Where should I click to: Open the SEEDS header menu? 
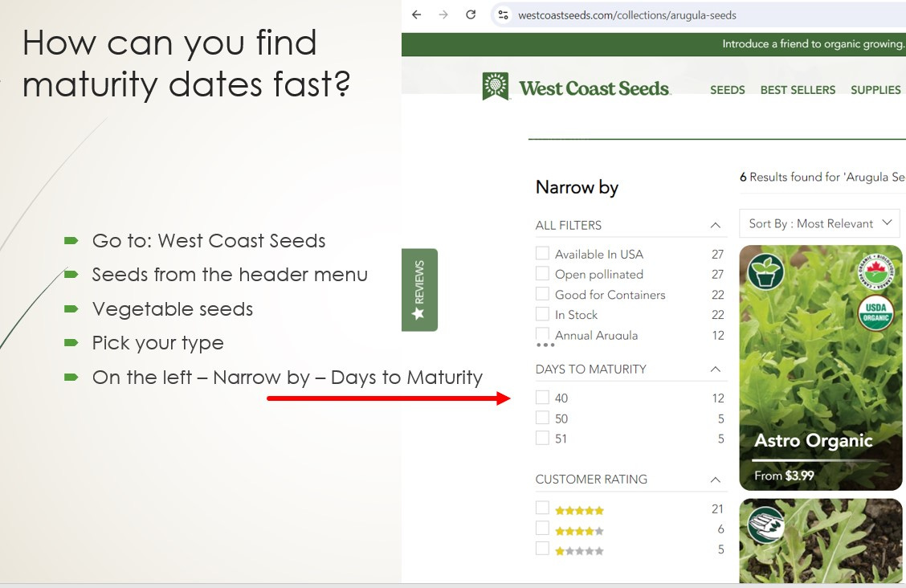(x=728, y=90)
